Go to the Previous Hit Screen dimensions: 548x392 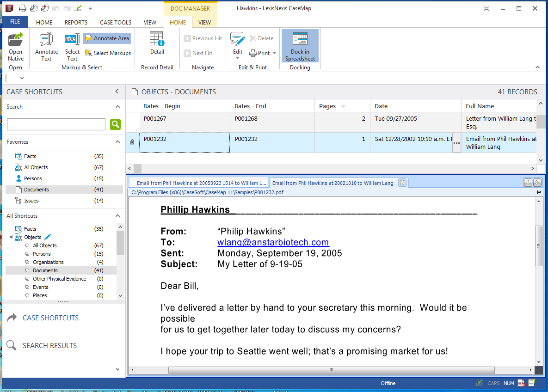pos(203,38)
